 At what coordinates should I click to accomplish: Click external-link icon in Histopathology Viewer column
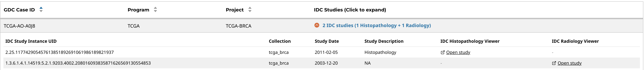[x=442, y=52]
